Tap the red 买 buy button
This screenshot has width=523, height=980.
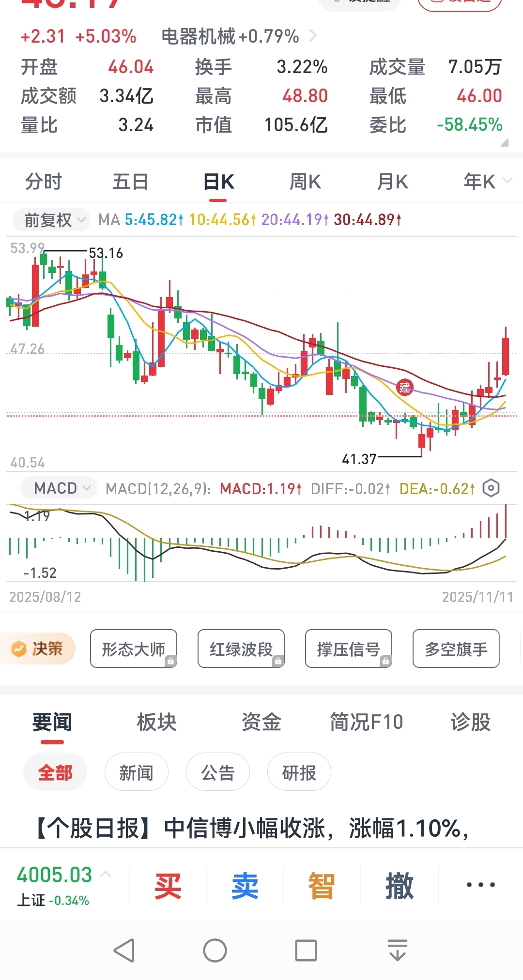pyautogui.click(x=168, y=886)
